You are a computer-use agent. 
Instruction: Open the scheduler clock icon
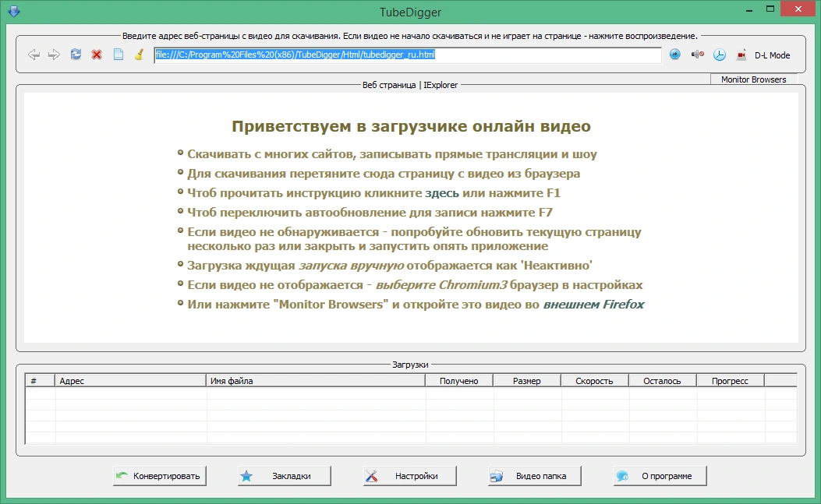tap(720, 55)
